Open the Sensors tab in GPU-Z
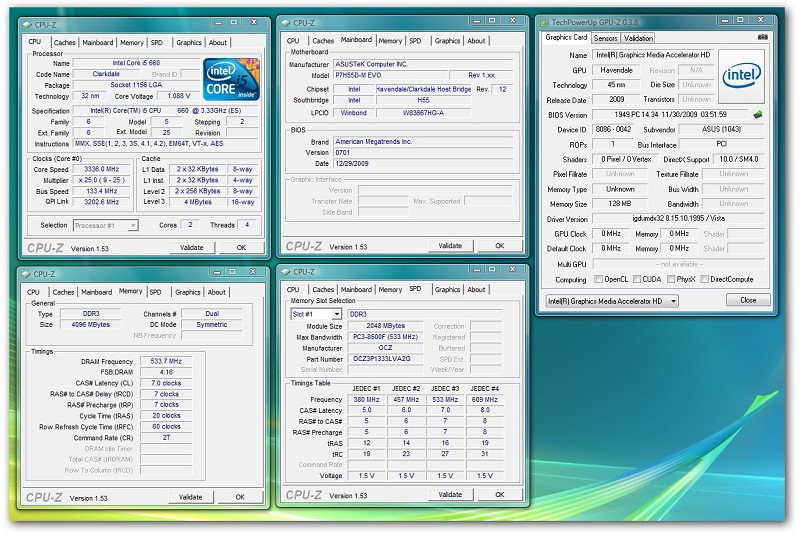This screenshot has width=800, height=533. pyautogui.click(x=606, y=38)
